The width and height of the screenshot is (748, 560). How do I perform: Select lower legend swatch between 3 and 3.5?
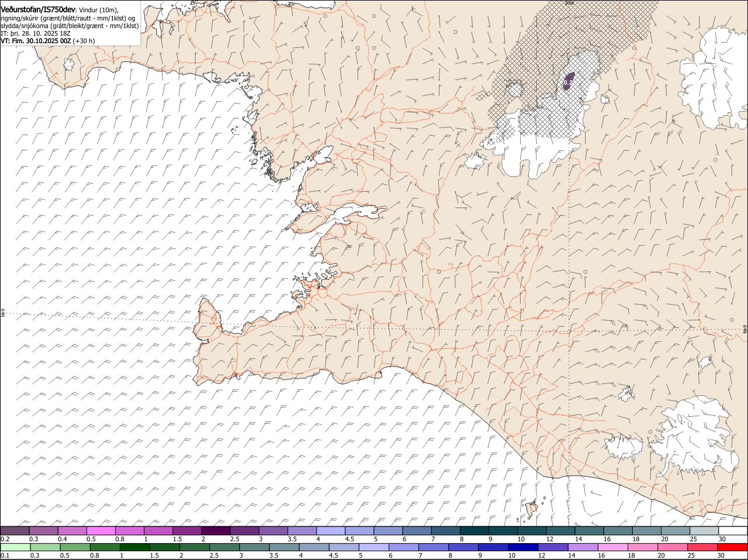tap(254, 547)
